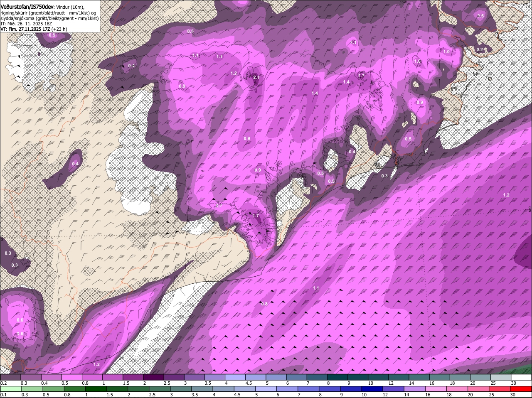Pick the upper legend swatch for 0.4–0.5
The width and height of the screenshot is (532, 398).
(51, 377)
